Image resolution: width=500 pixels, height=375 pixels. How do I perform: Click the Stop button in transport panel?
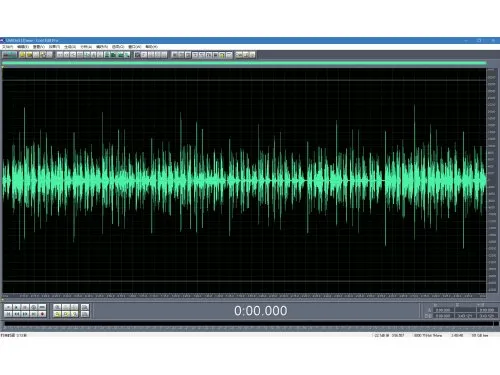tap(8, 307)
